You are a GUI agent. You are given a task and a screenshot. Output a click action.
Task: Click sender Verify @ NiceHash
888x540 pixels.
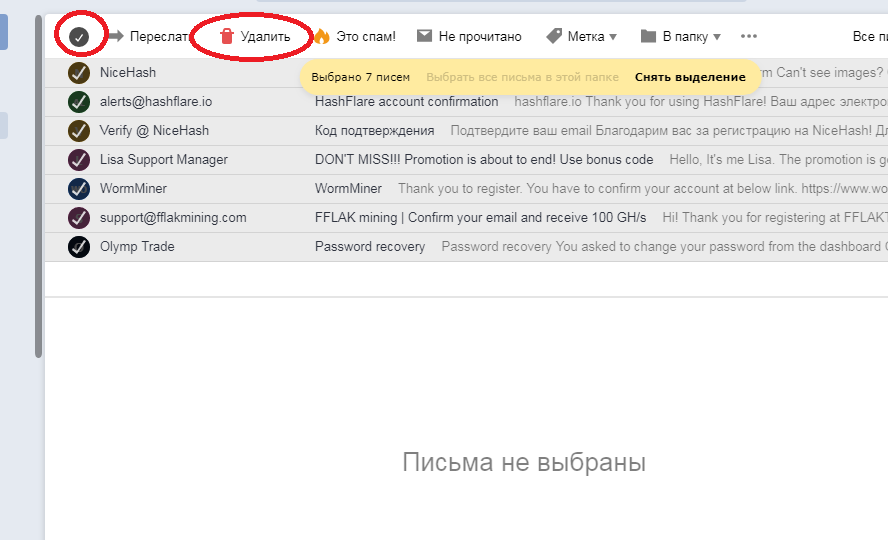(154, 130)
